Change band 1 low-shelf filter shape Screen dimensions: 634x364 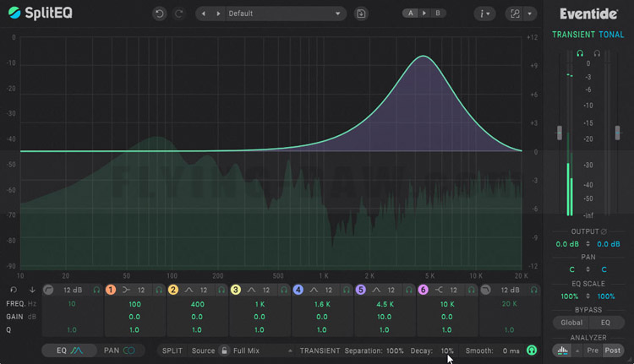click(127, 290)
